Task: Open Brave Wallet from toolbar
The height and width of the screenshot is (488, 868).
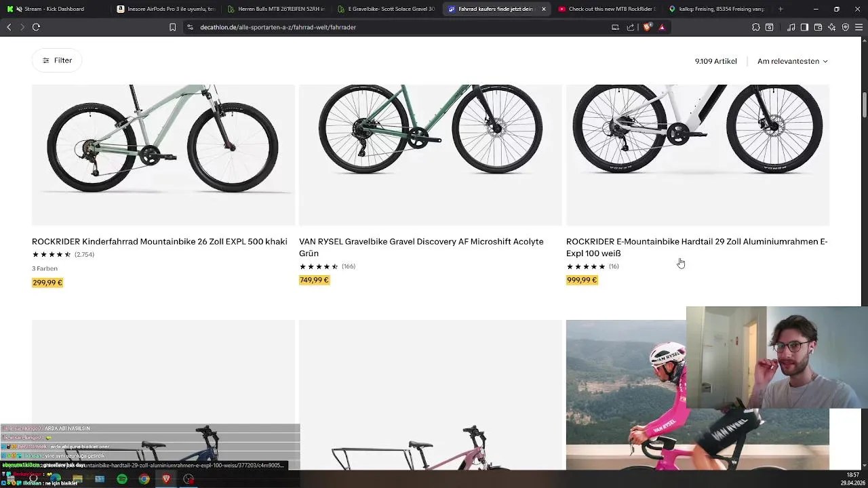Action: [818, 27]
